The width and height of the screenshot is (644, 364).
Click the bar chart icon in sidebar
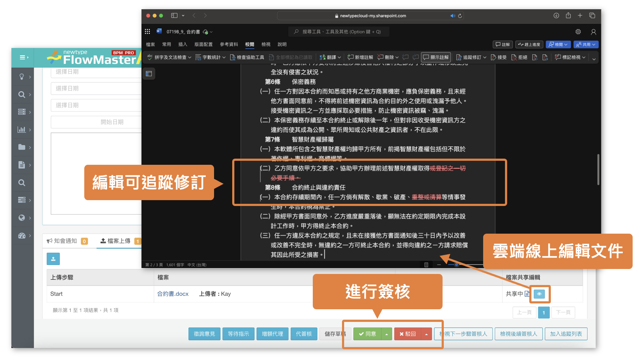tap(22, 129)
